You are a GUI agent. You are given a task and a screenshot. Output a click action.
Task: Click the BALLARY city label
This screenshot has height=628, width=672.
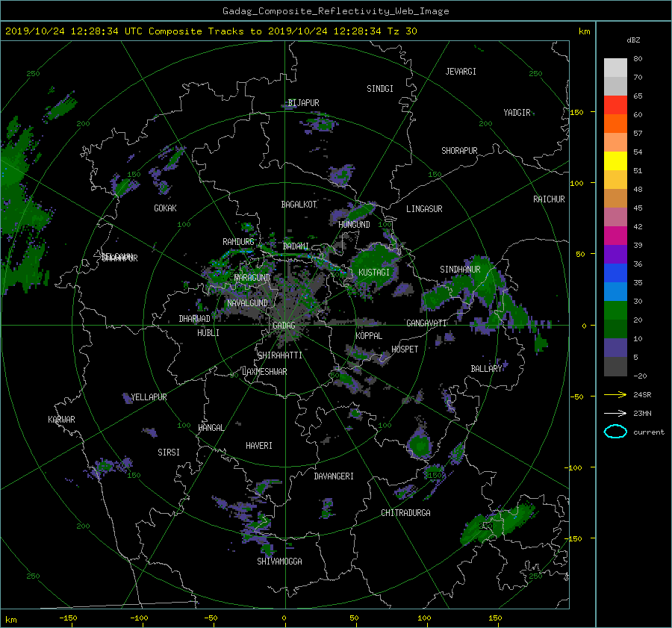coord(486,369)
